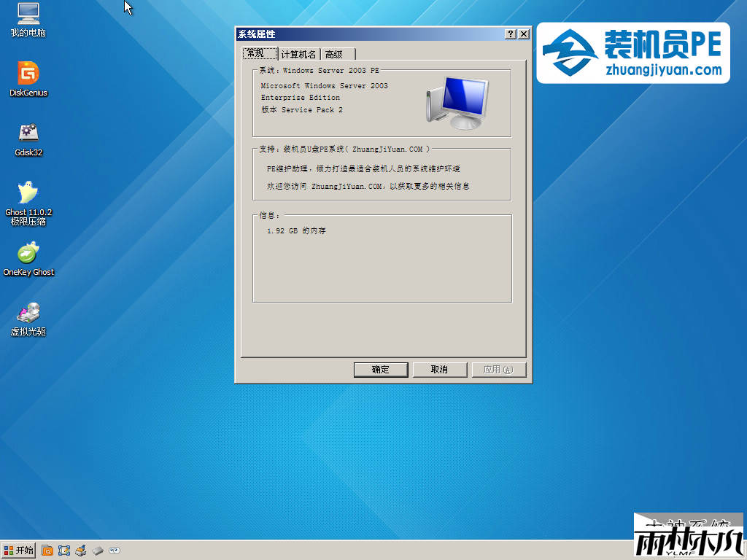Click the computer monitor image in dialog
Screen dimensions: 747x560
(456, 101)
